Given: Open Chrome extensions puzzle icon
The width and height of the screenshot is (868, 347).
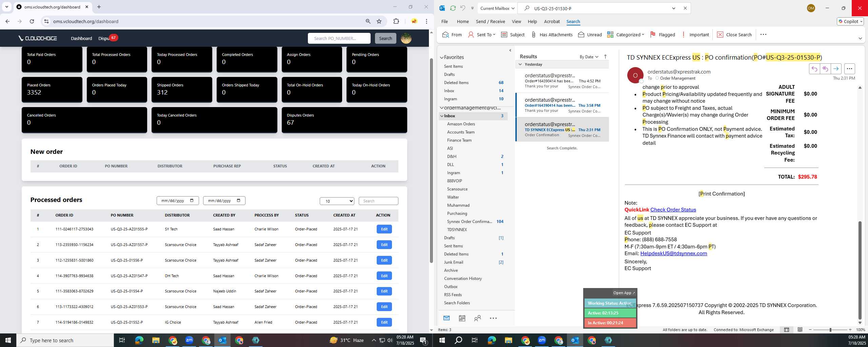Looking at the screenshot, I should (396, 21).
